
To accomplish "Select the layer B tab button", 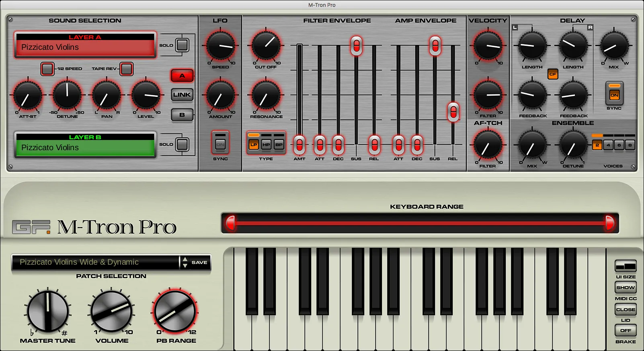I will 182,115.
